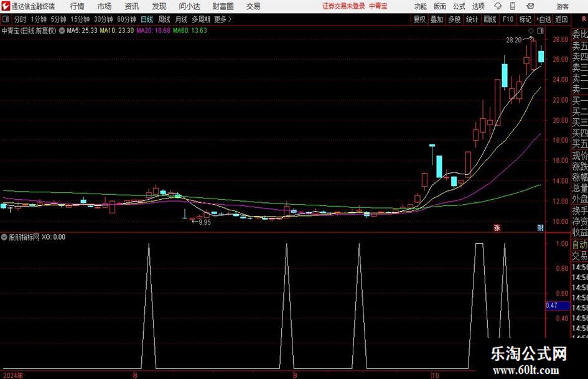Click the 复权 button

pyautogui.click(x=419, y=19)
